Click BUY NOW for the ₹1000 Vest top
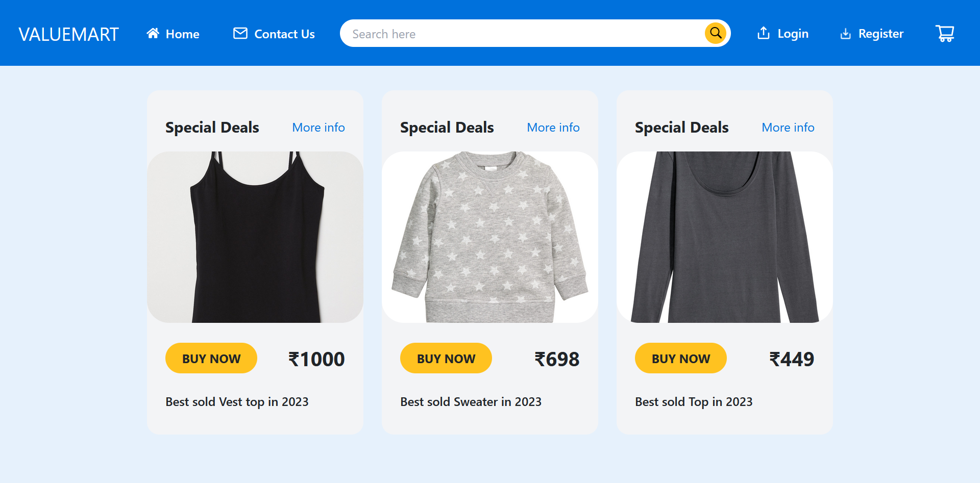The width and height of the screenshot is (980, 483). click(x=211, y=358)
